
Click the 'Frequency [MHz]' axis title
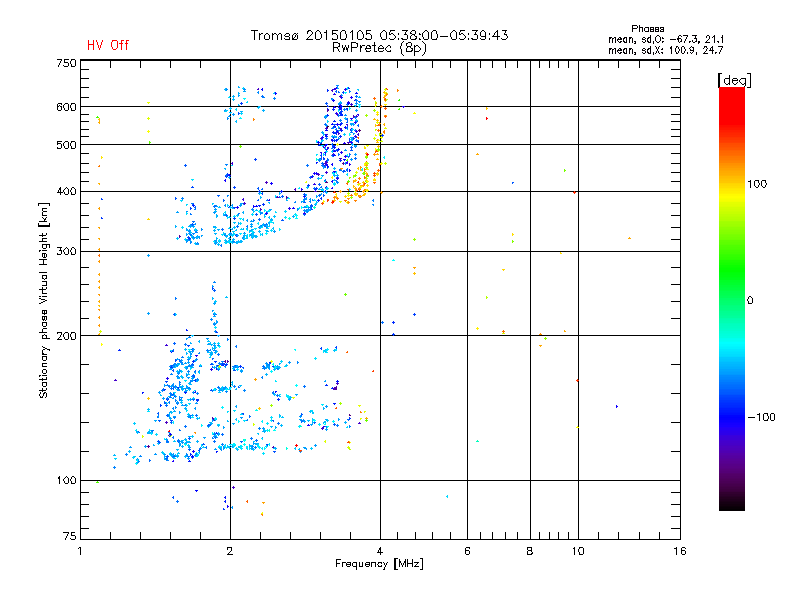379,564
